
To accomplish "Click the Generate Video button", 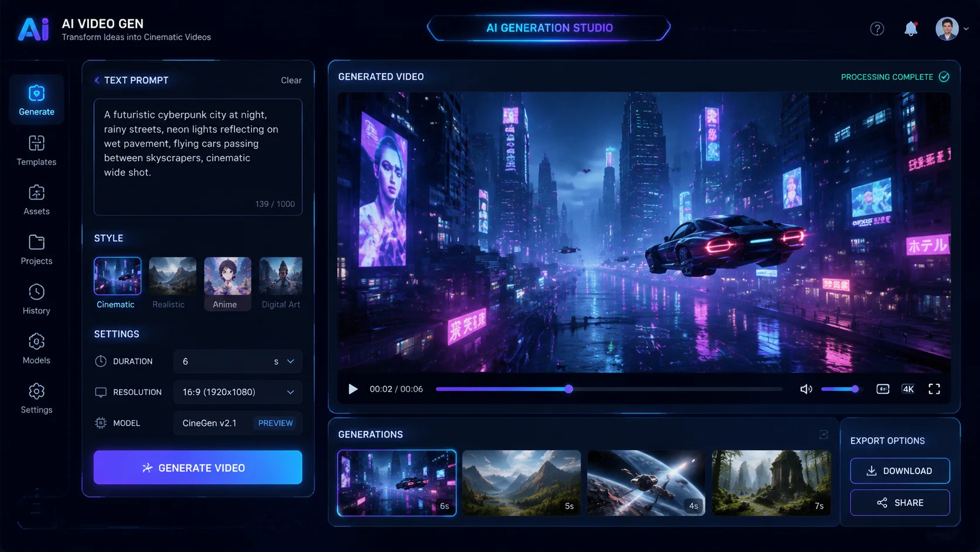I will [x=198, y=468].
